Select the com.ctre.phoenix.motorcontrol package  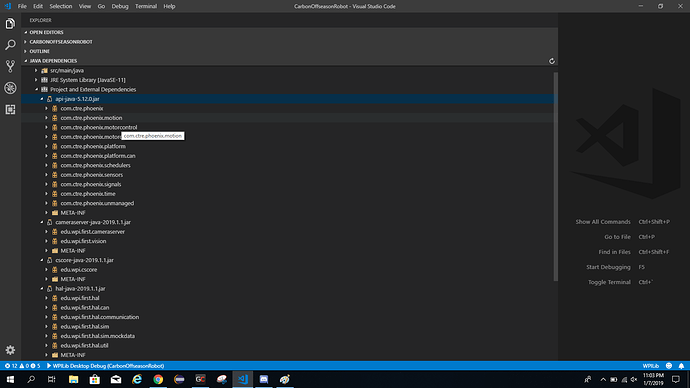tap(99, 127)
